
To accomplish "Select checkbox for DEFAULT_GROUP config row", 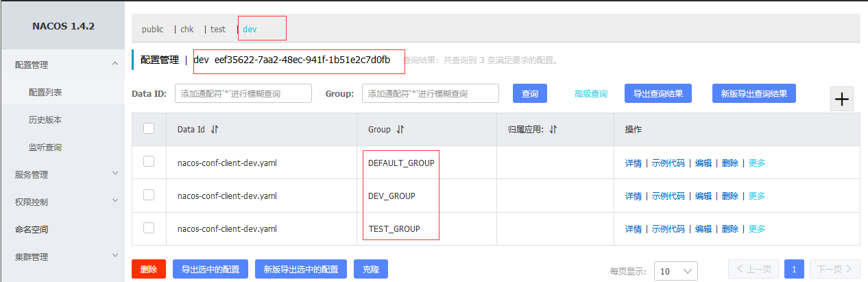I will click(149, 162).
